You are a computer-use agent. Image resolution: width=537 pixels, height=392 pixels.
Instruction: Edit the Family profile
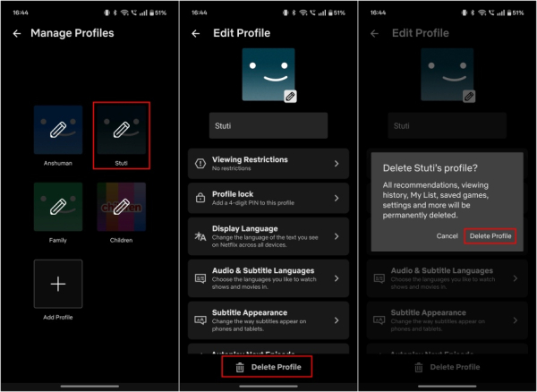58,207
